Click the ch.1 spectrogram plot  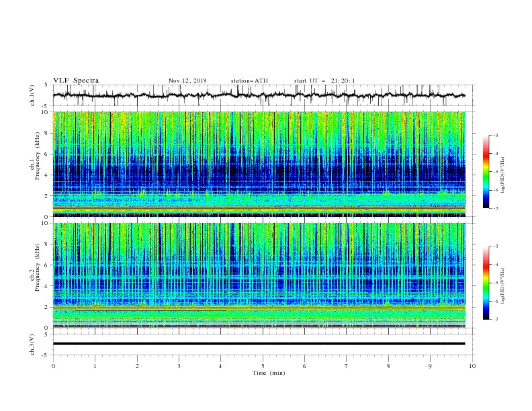pyautogui.click(x=259, y=164)
